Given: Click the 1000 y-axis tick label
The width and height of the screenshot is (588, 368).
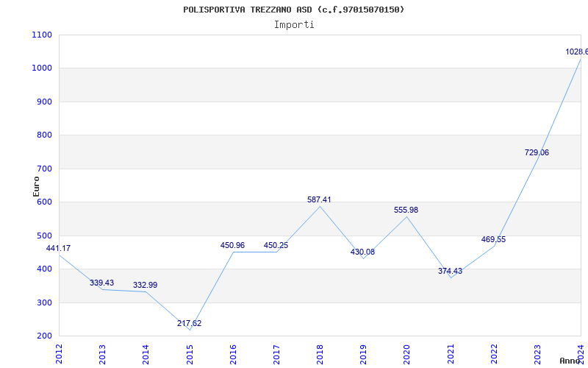Looking at the screenshot, I should click(42, 68).
